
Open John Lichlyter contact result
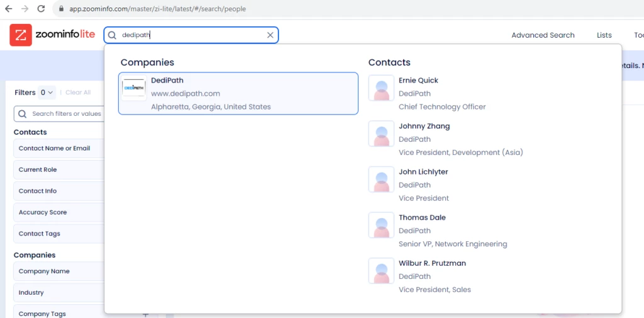[x=423, y=172]
